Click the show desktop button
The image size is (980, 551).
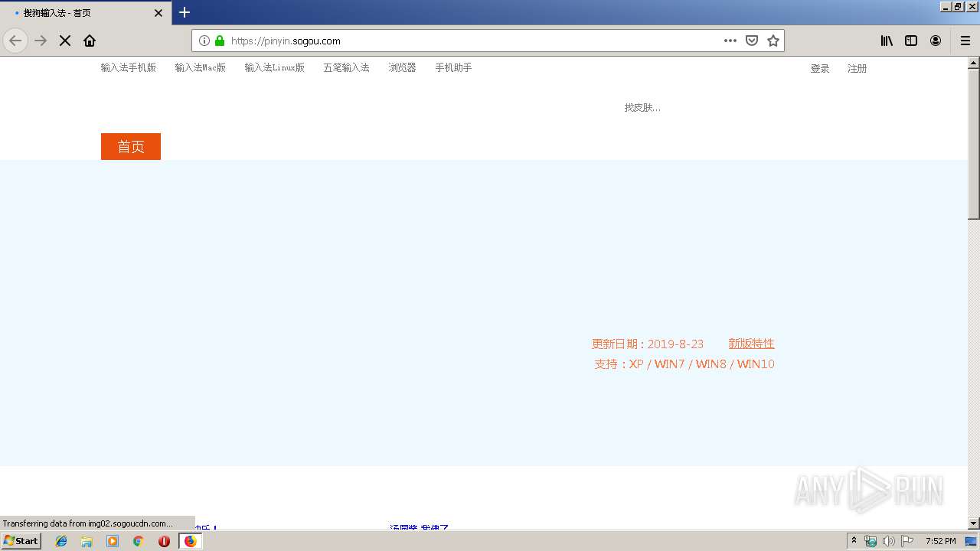972,541
